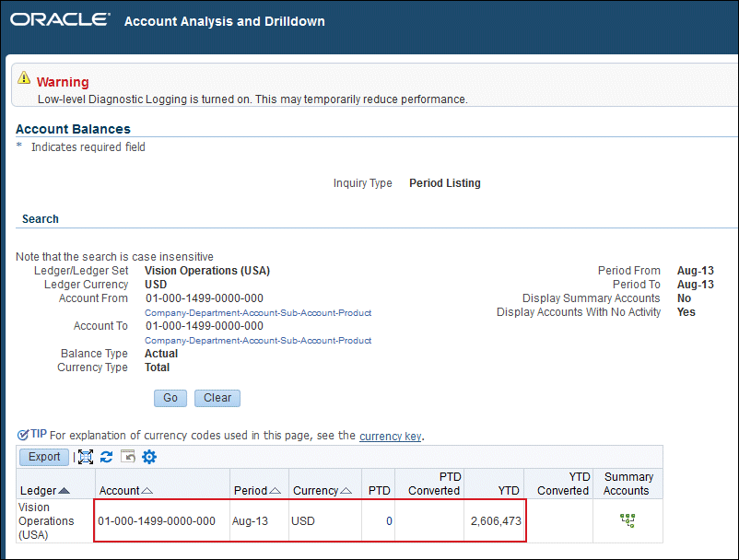Screen dimensions: 739x560
Task: Click the Account From value
Action: click(204, 298)
